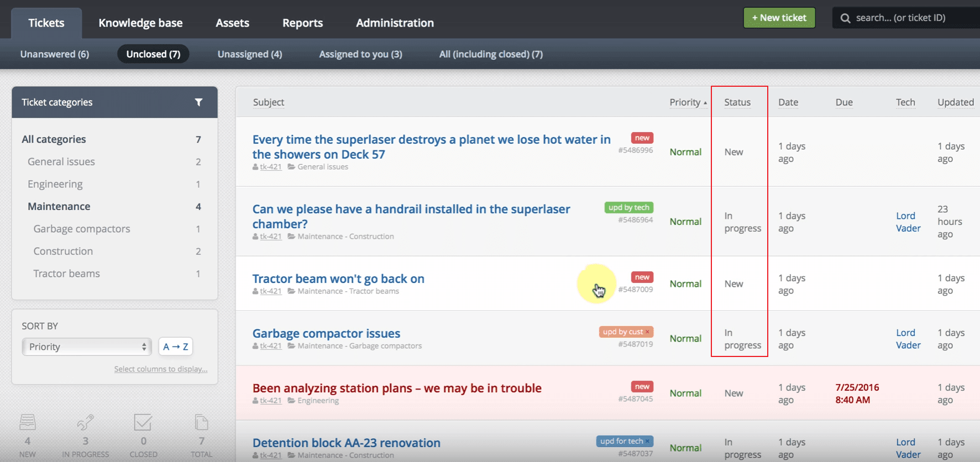The height and width of the screenshot is (462, 980).
Task: Open the Sort By Priority dropdown
Action: click(x=87, y=347)
